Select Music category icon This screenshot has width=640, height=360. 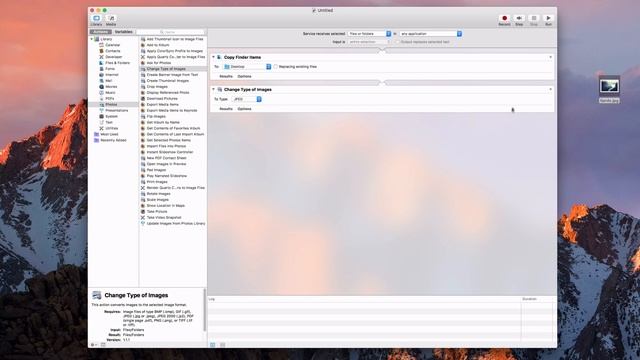click(x=102, y=93)
